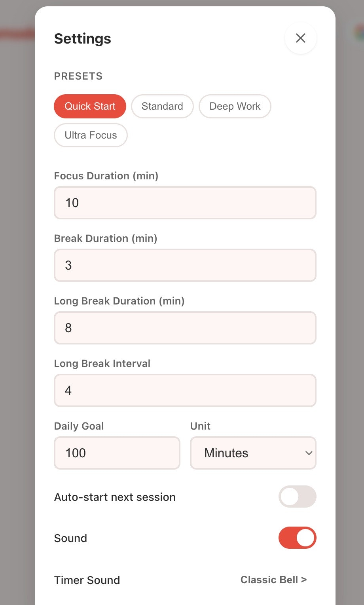Select the Deep Work preset
Screen dimensions: 364x605
point(235,106)
